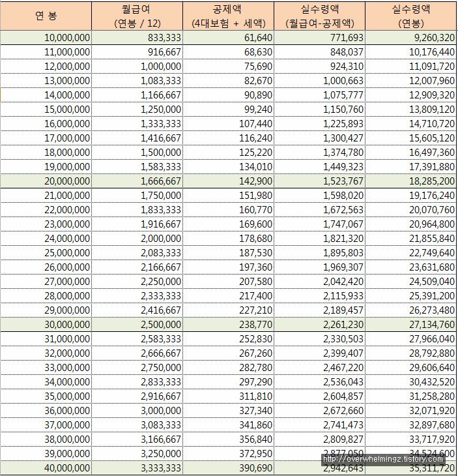Screen dimensions: 458x476
Task: Select the cell 20,000,000
Action: coord(46,181)
